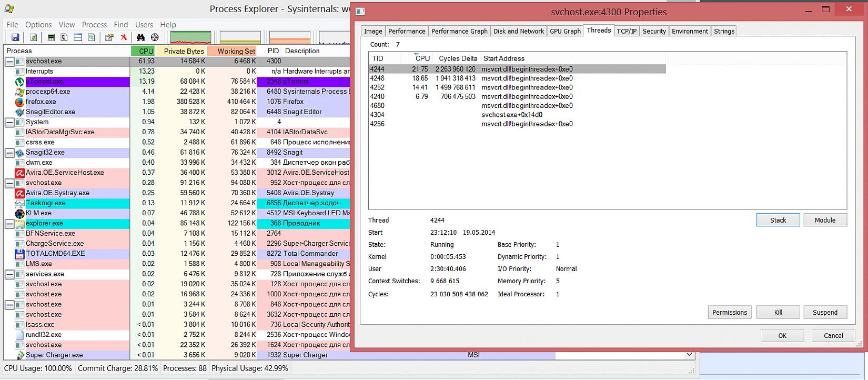This screenshot has width=868, height=380.
Task: Open System Information via toolbar icon
Action: point(51,37)
